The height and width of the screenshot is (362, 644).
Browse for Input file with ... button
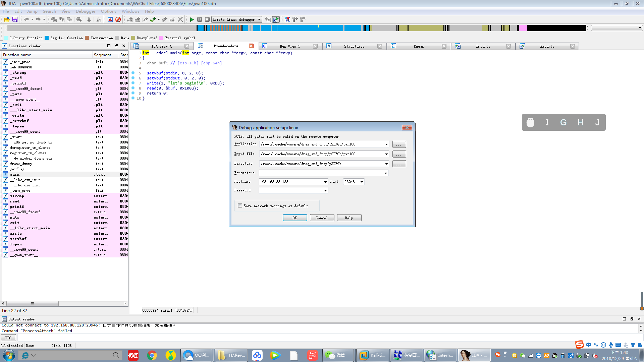[399, 154]
